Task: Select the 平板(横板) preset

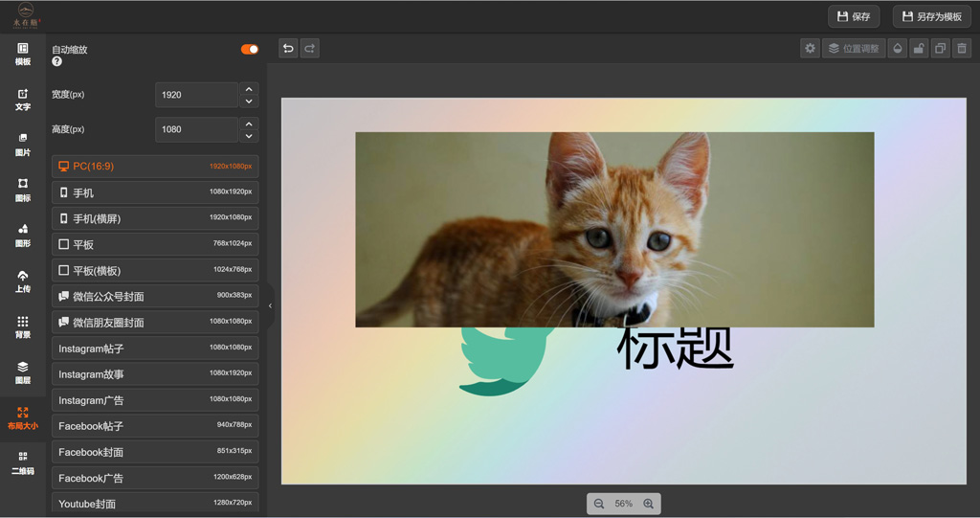Action: click(x=155, y=270)
